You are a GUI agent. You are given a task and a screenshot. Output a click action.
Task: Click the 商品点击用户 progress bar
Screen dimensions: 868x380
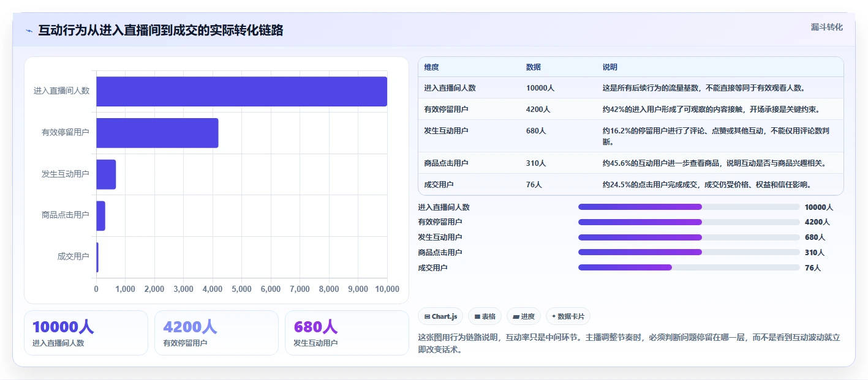click(689, 252)
